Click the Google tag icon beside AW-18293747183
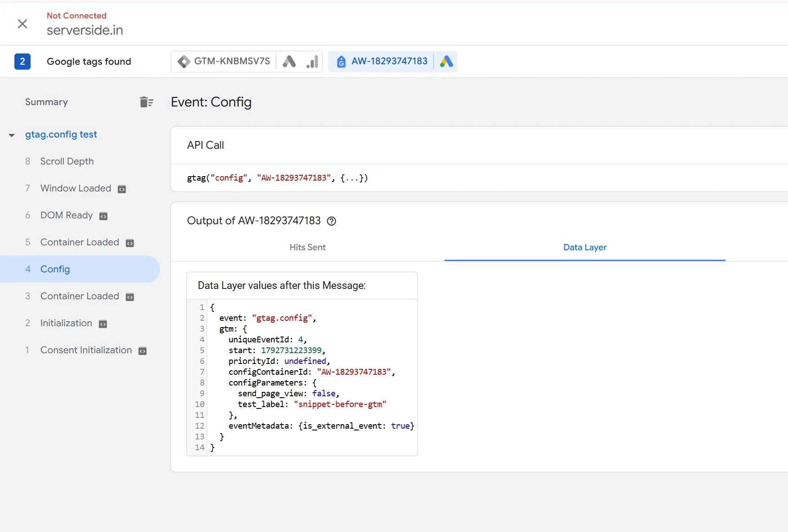 tap(341, 62)
